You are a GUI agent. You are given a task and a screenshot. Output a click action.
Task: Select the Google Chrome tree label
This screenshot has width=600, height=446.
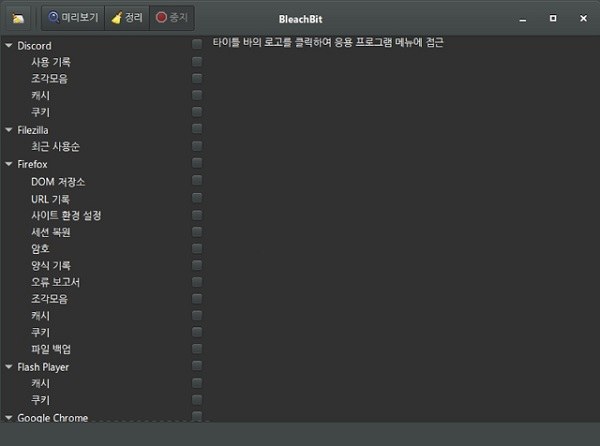click(x=53, y=418)
